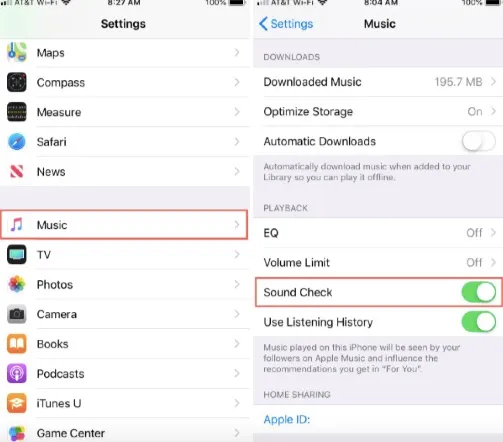Turn on Automatic Downloads switch
The width and height of the screenshot is (503, 442).
coord(478,141)
